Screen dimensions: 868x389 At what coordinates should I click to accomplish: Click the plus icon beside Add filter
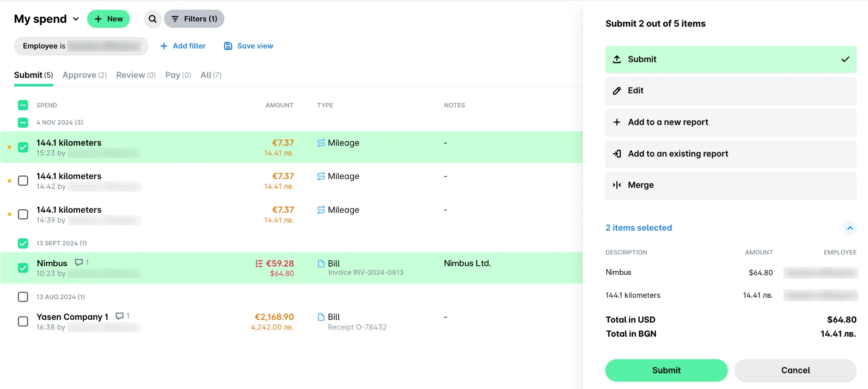(164, 46)
